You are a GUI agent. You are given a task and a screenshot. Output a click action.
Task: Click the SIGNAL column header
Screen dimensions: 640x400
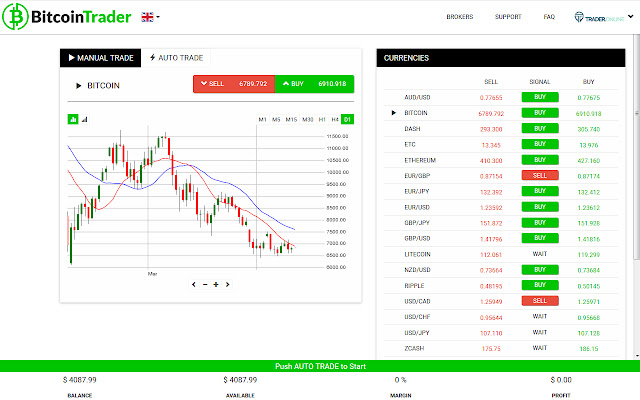pos(540,82)
